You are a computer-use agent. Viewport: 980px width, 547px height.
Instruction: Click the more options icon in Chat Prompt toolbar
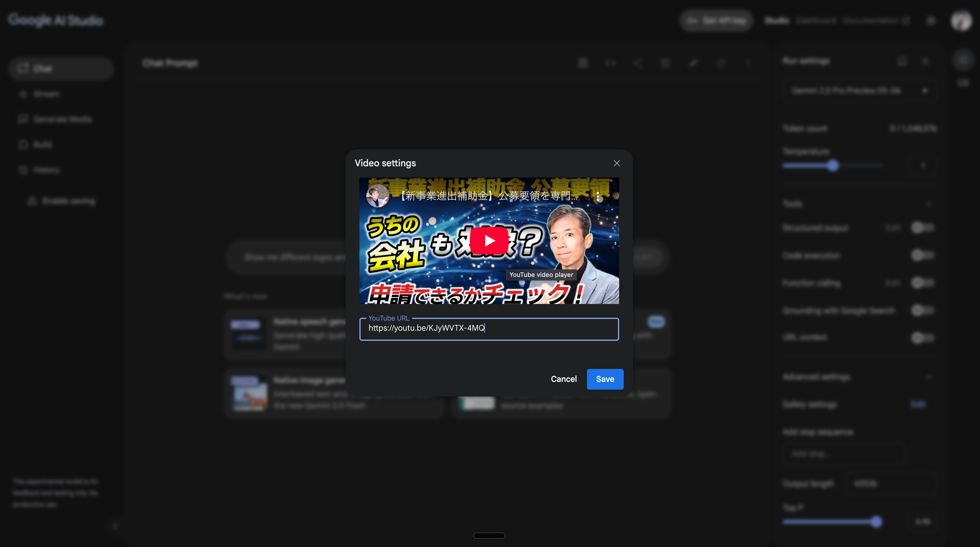748,63
